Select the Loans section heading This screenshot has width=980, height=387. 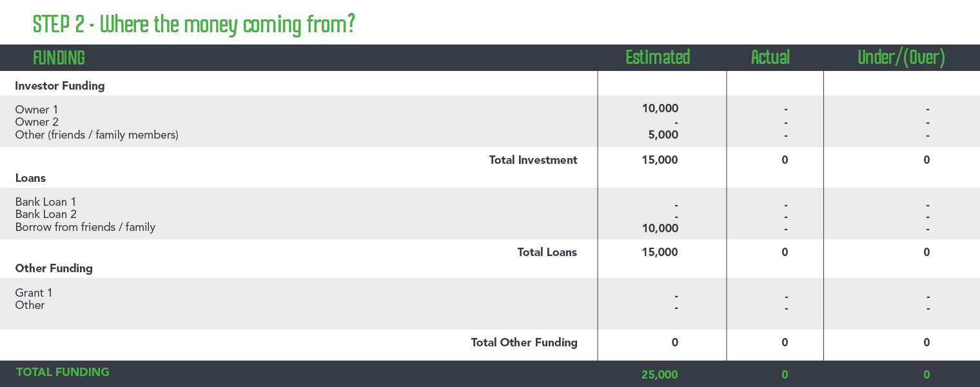30,177
